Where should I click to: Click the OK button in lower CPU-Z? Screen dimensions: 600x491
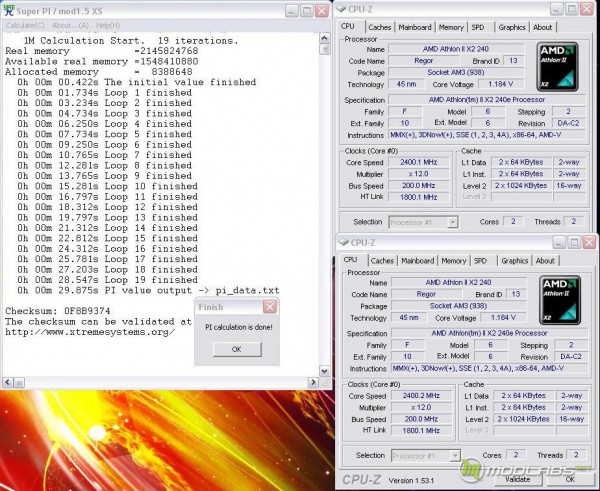[570, 480]
